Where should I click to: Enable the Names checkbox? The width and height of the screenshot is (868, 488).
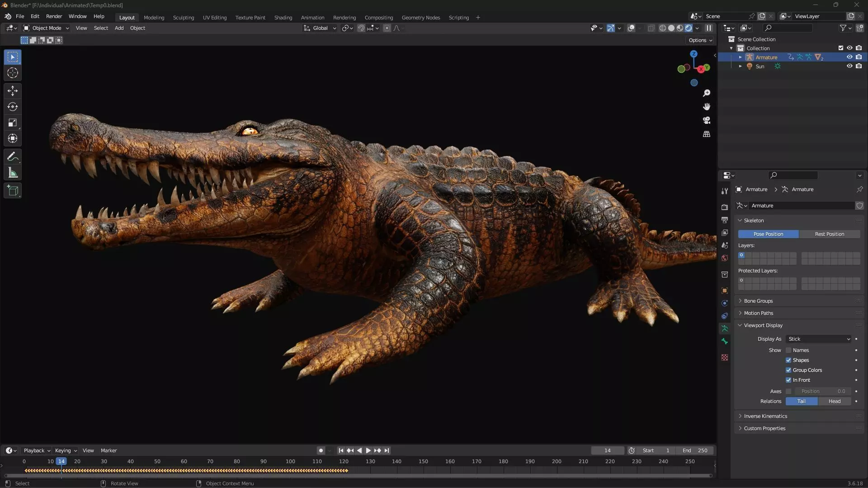pyautogui.click(x=788, y=350)
